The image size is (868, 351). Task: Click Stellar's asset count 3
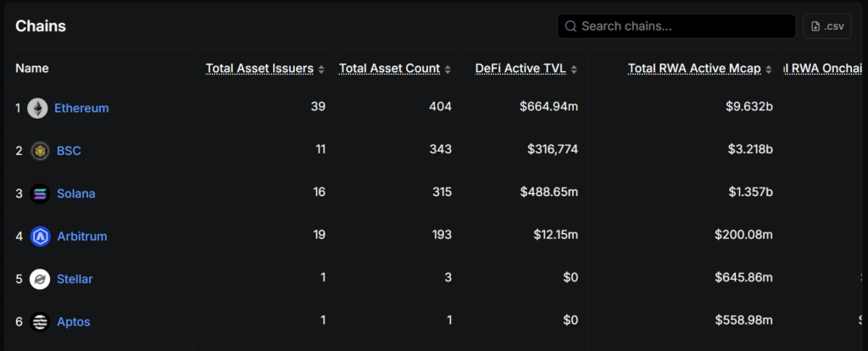pos(448,277)
